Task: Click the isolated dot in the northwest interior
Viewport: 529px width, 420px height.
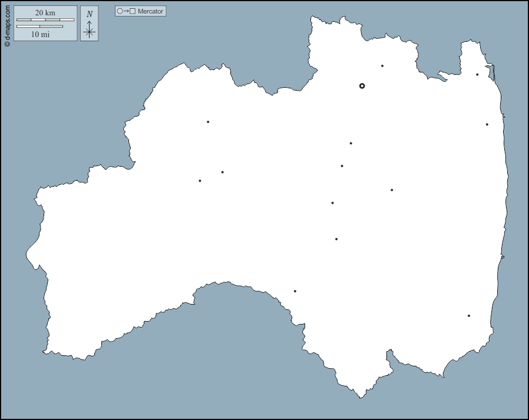Action: click(208, 122)
